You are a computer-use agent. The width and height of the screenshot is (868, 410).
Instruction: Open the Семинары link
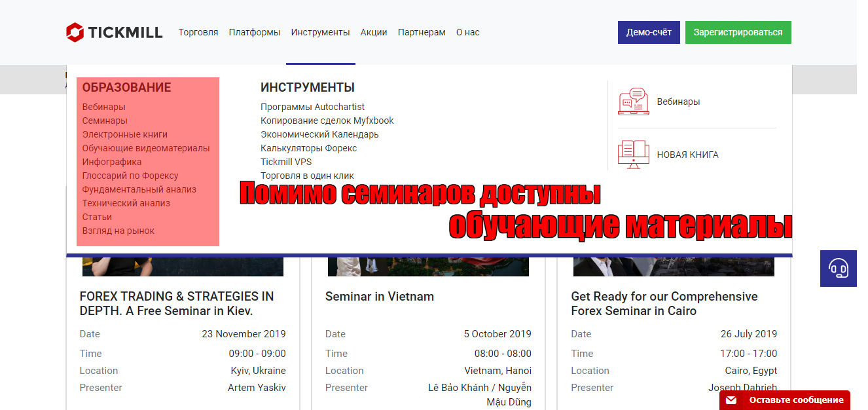click(x=105, y=121)
